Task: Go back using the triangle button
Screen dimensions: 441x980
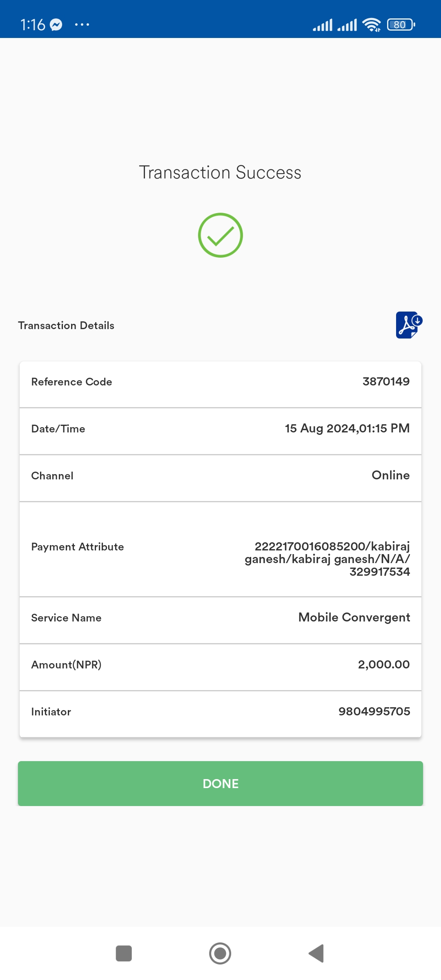Action: tap(316, 953)
